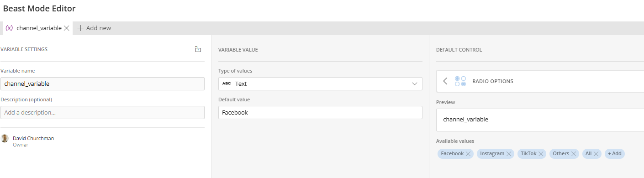Click the description input field

[102, 112]
